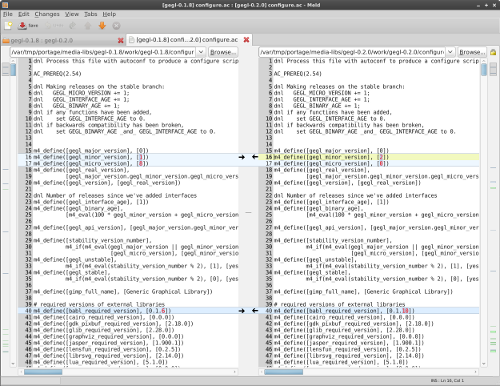Click the Meld app icon in title bar
Viewport: 500px width, 386px height.
click(x=5, y=5)
